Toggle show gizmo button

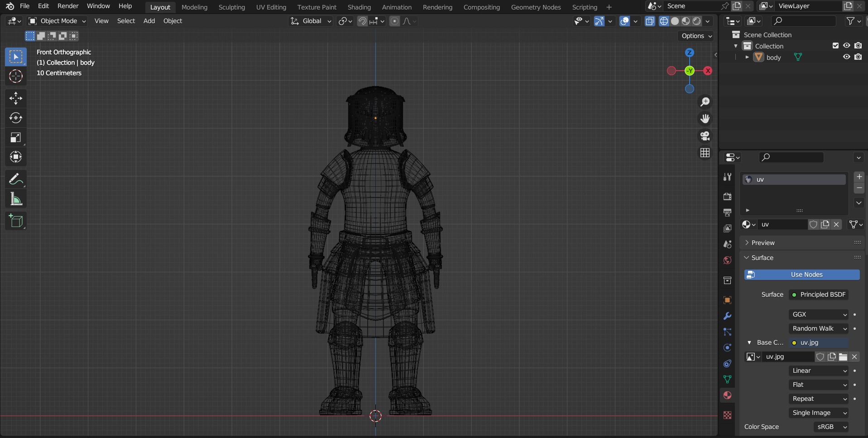tap(599, 21)
